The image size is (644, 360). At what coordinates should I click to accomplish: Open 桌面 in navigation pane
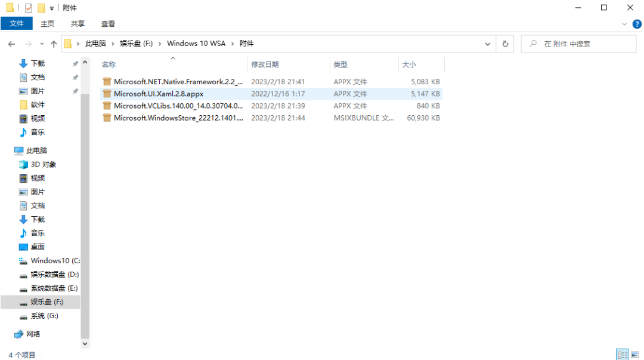(x=38, y=247)
